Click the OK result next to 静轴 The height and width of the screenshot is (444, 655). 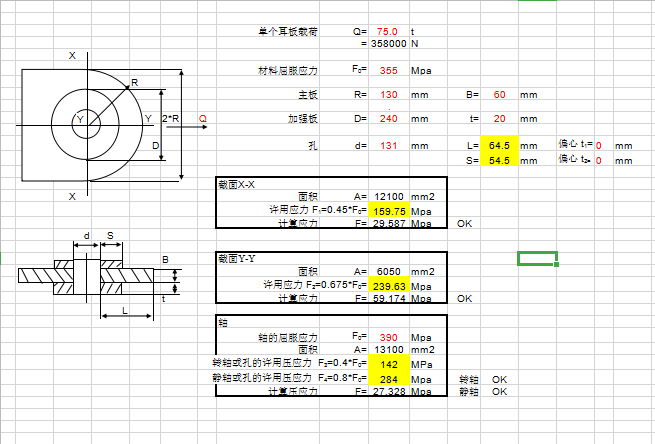click(x=499, y=392)
